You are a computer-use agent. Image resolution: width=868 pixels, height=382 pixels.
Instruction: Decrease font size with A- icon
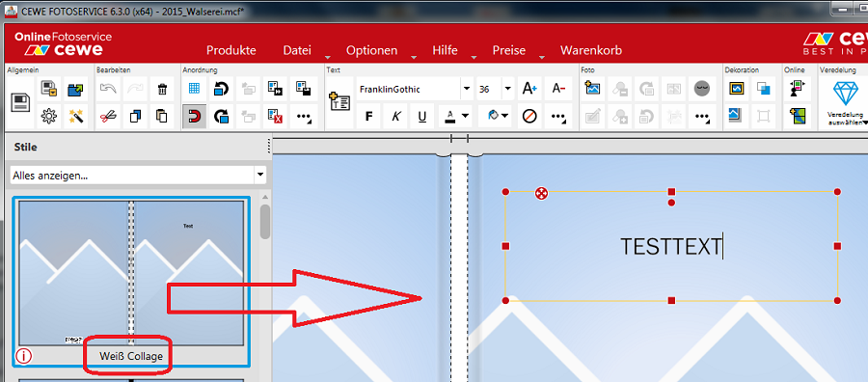click(558, 89)
